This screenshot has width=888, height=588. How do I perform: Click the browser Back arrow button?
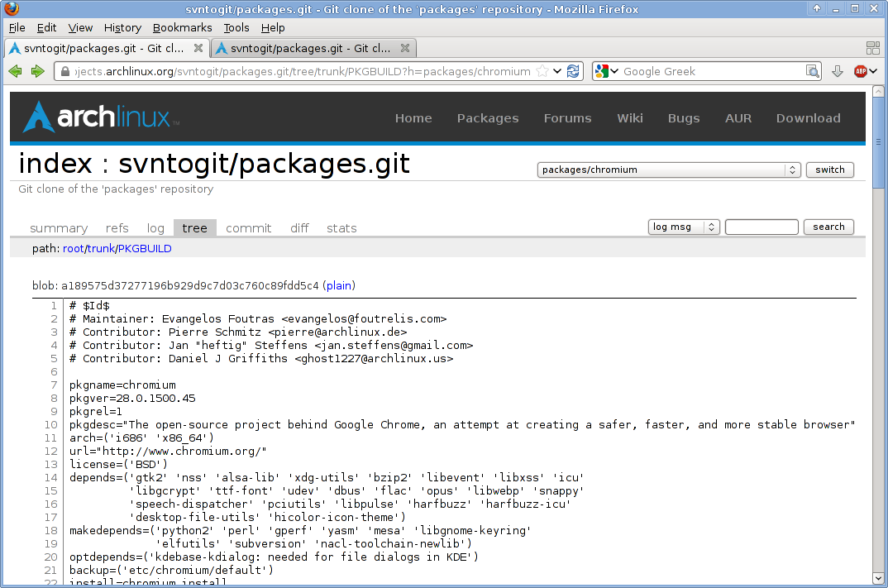(15, 72)
